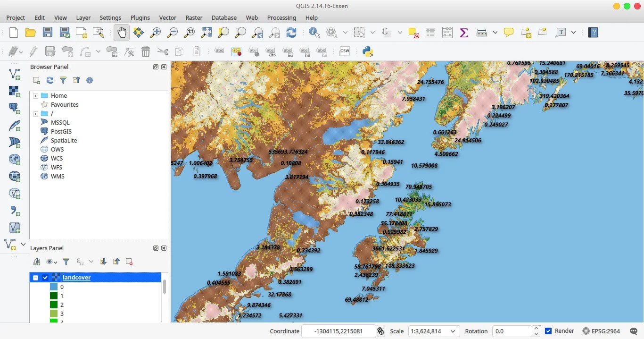Click the Refresh map icon
Image resolution: width=644 pixels, height=339 pixels.
coord(291,32)
